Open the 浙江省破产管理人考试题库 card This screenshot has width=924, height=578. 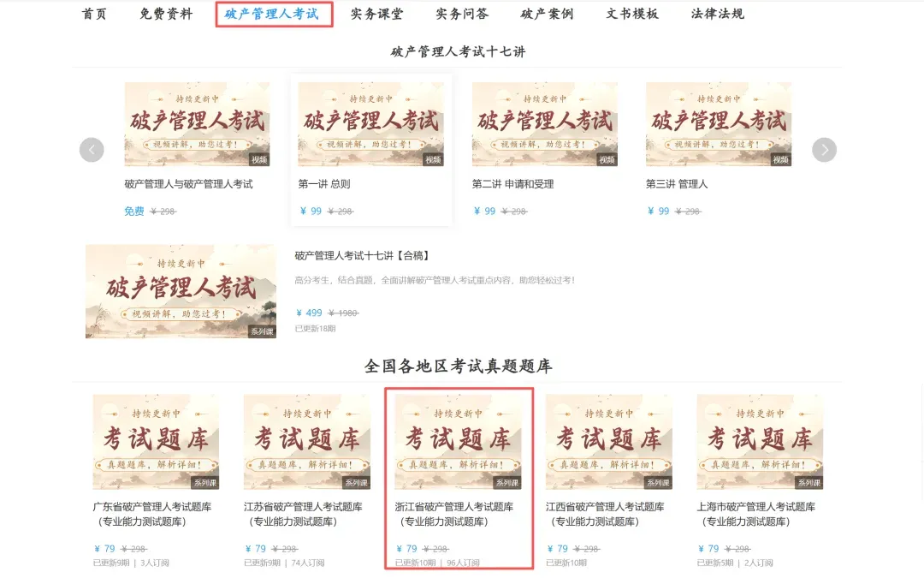[459, 479]
